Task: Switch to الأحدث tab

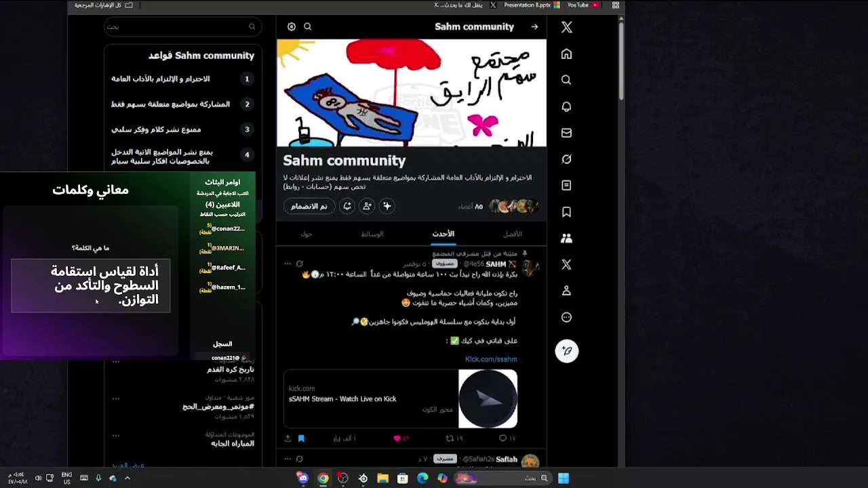Action: coord(443,234)
